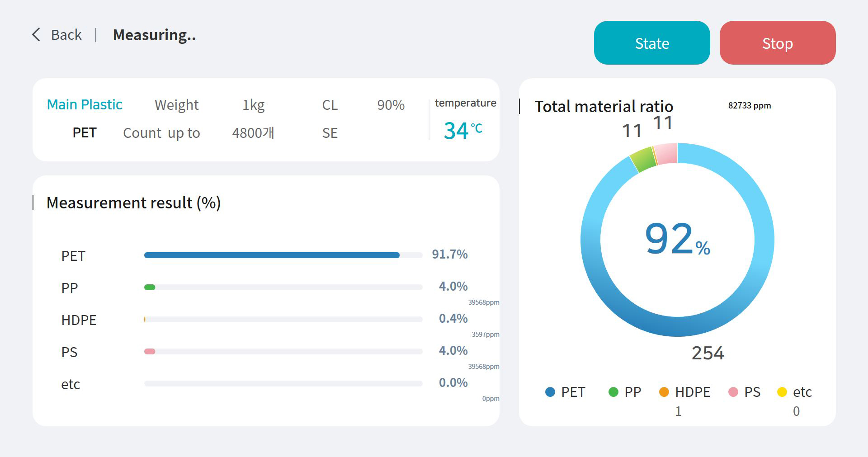Image resolution: width=868 pixels, height=457 pixels.
Task: Click the PP green progress bar
Action: coord(150,287)
